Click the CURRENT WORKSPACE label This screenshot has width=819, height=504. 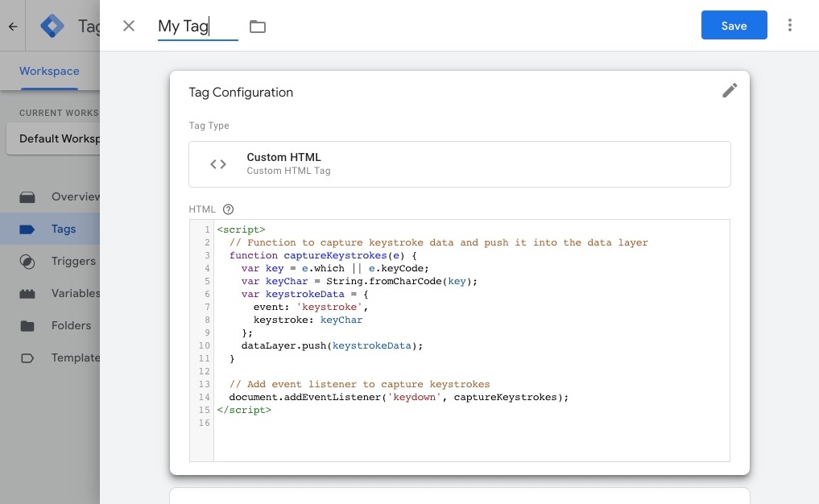(59, 113)
